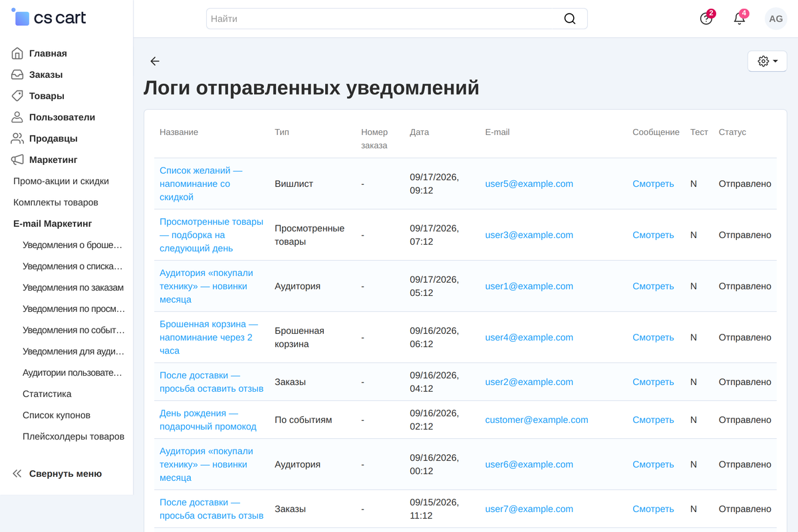This screenshot has width=798, height=532.
Task: Open Брошенная корзина — напоминание link
Action: tap(209, 337)
